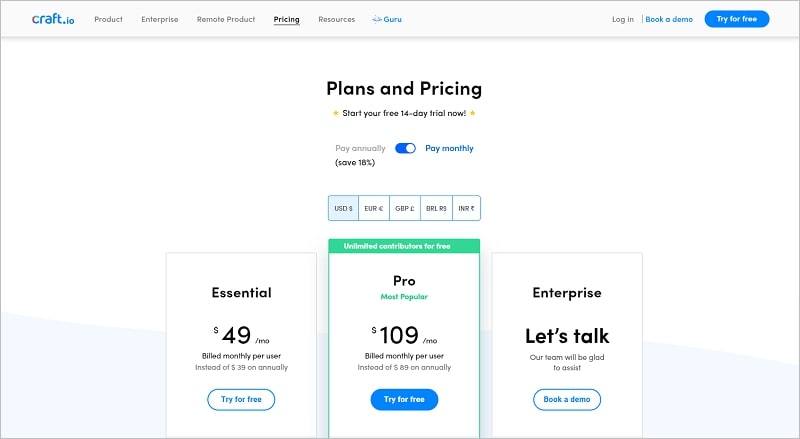The width and height of the screenshot is (800, 439).
Task: Select USD $ currency
Action: click(x=343, y=208)
